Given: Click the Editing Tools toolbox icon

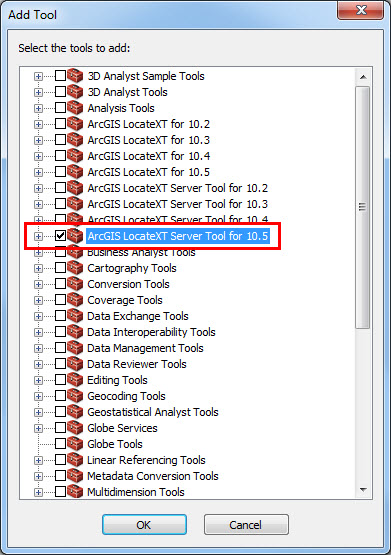Looking at the screenshot, I should [75, 380].
